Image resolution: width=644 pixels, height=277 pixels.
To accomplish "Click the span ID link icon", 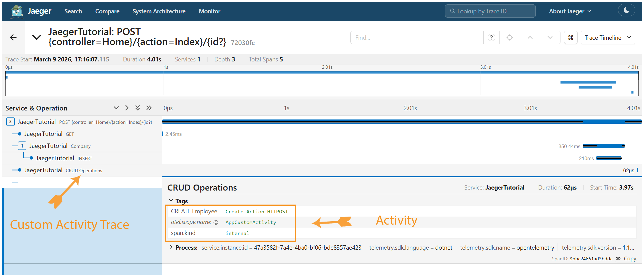I will (618, 259).
